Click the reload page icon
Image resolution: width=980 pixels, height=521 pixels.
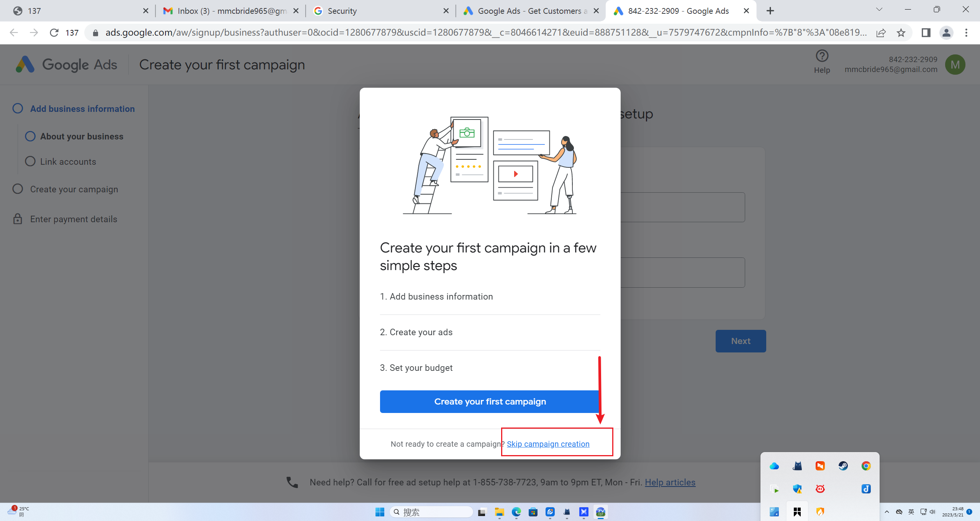54,33
